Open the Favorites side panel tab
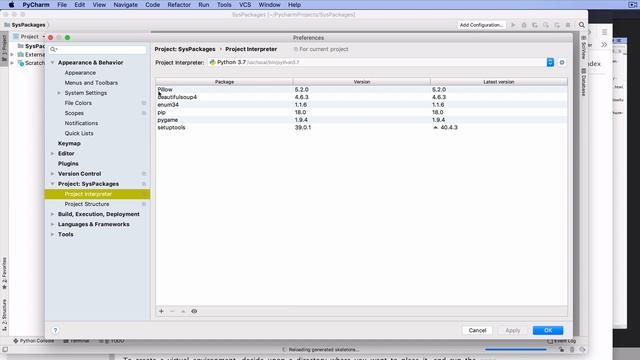 4,273
